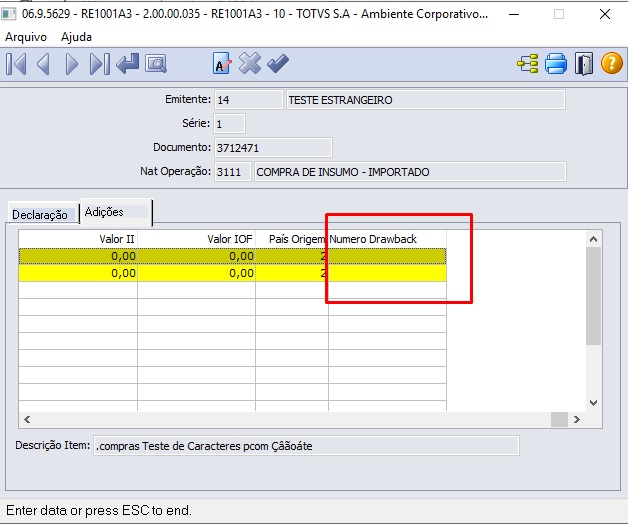Screen dimensions: 628x524
Task: Select first row Valor IOF cell 0,00
Action: [196, 256]
